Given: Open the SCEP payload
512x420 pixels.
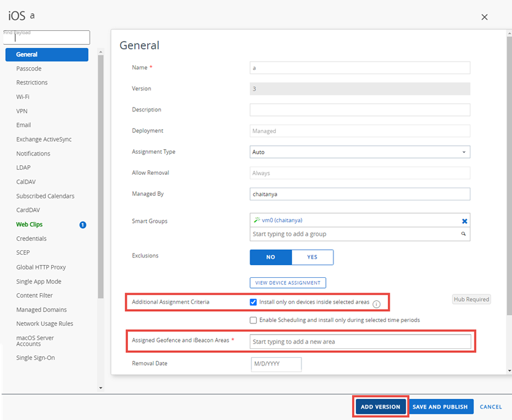Looking at the screenshot, I should [23, 253].
